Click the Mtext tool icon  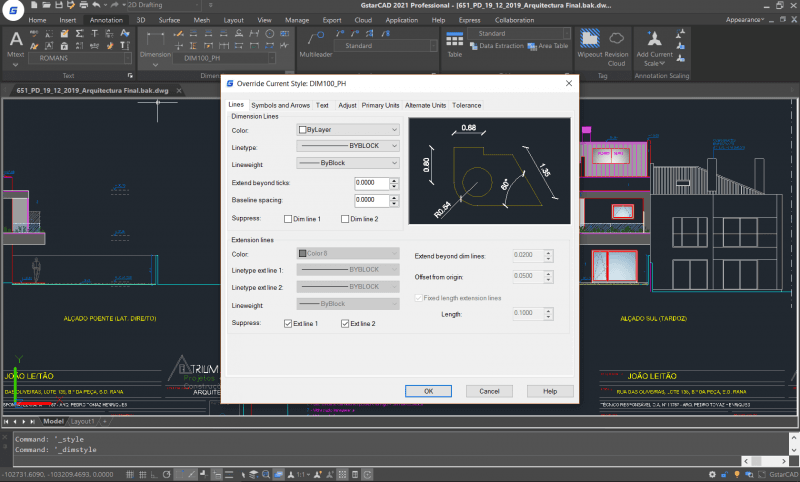pos(18,42)
